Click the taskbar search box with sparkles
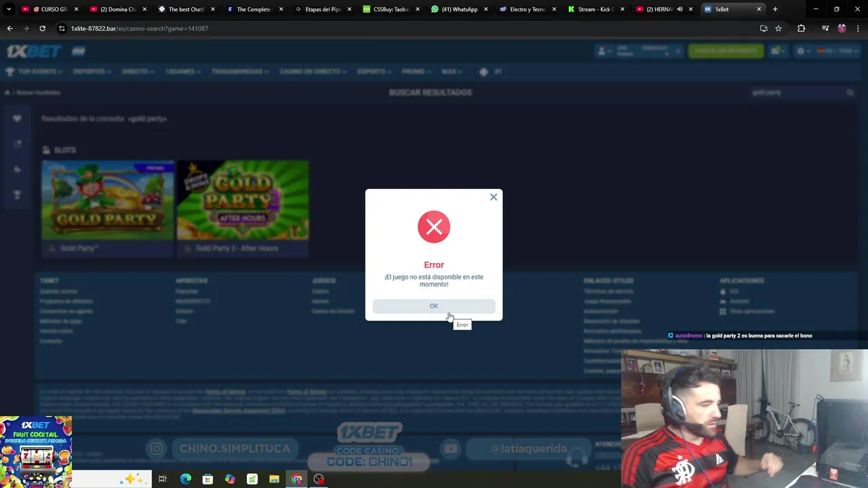Viewport: 868px width, 488px height. tap(112, 479)
